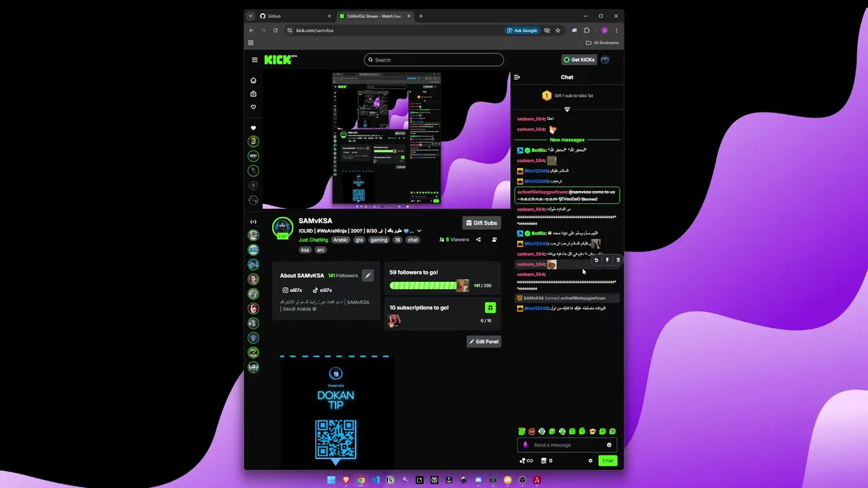The width and height of the screenshot is (868, 488).
Task: Click the Get KICKs button
Action: 579,60
